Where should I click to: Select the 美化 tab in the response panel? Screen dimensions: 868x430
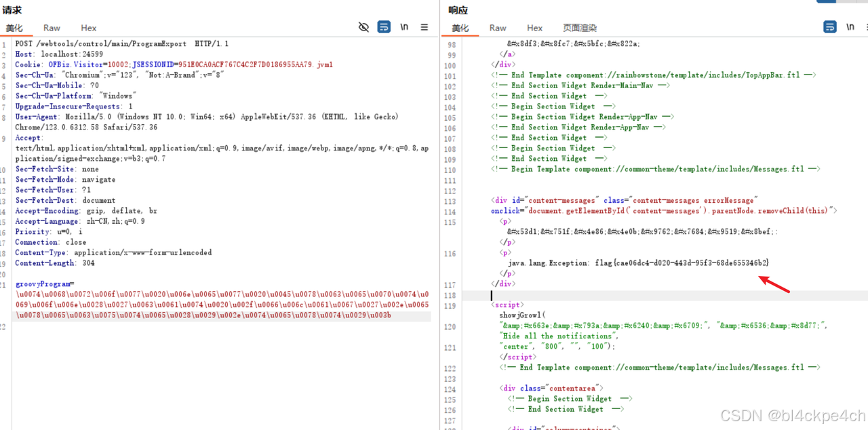[460, 28]
